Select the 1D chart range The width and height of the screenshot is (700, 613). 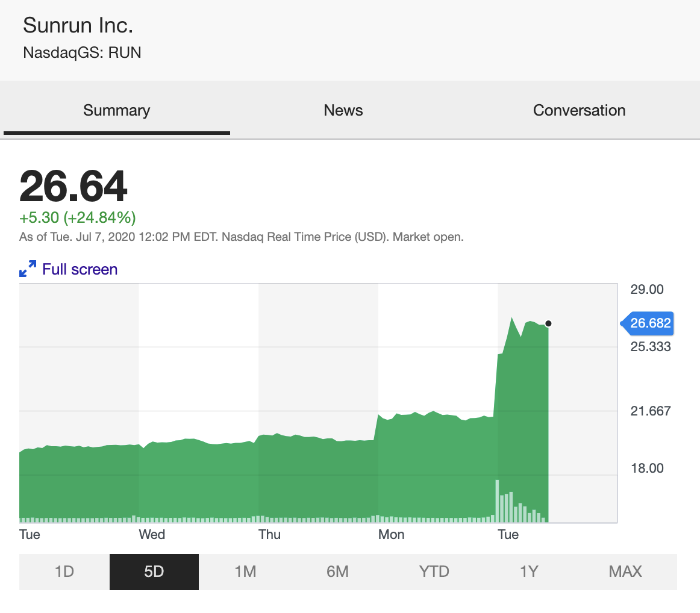click(64, 571)
